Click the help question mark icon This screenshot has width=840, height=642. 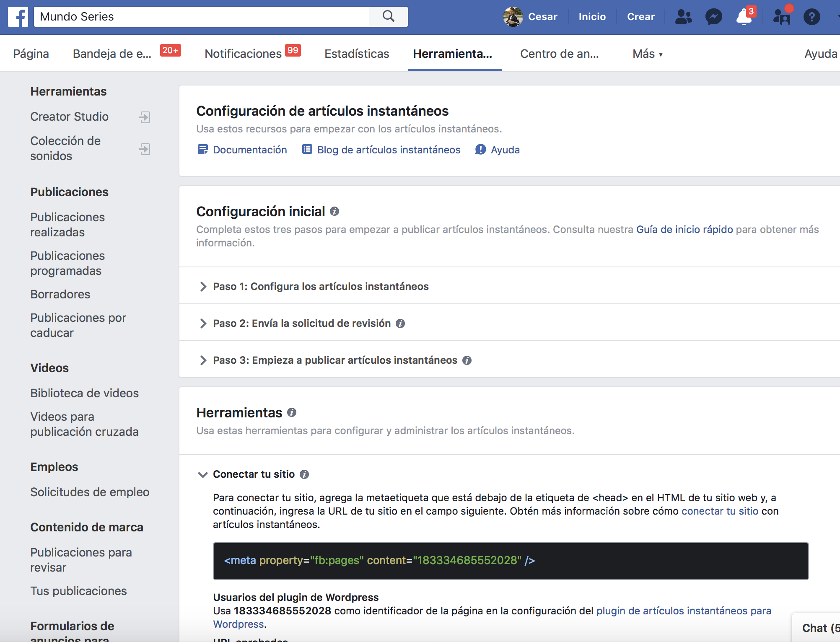click(811, 17)
